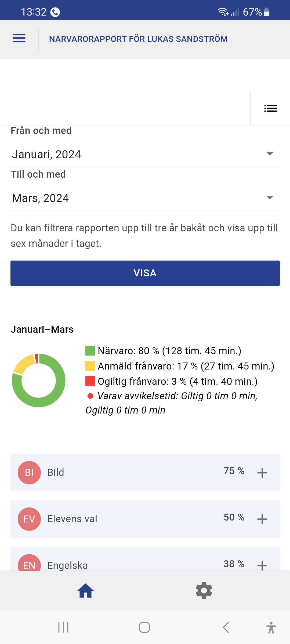Tap the list view icon
This screenshot has width=290, height=644.
[x=270, y=108]
